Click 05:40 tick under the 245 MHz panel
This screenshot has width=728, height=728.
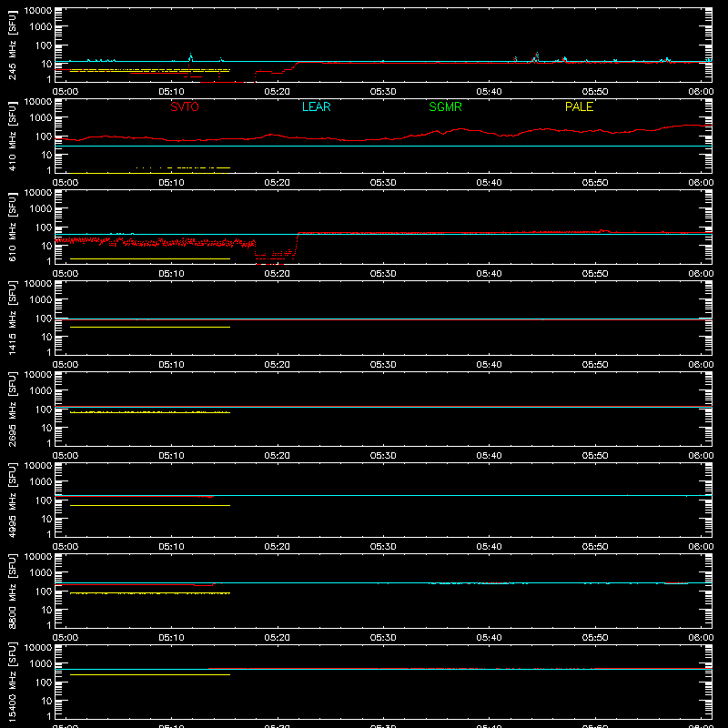click(x=489, y=92)
